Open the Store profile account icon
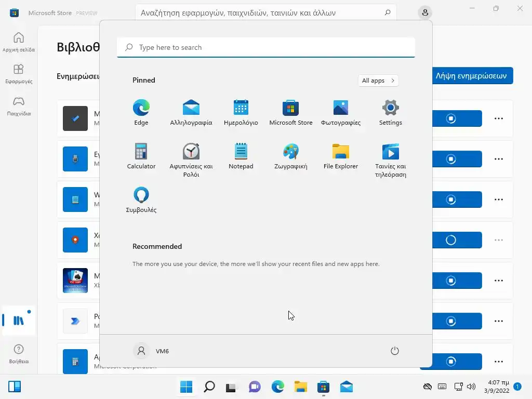 click(425, 13)
